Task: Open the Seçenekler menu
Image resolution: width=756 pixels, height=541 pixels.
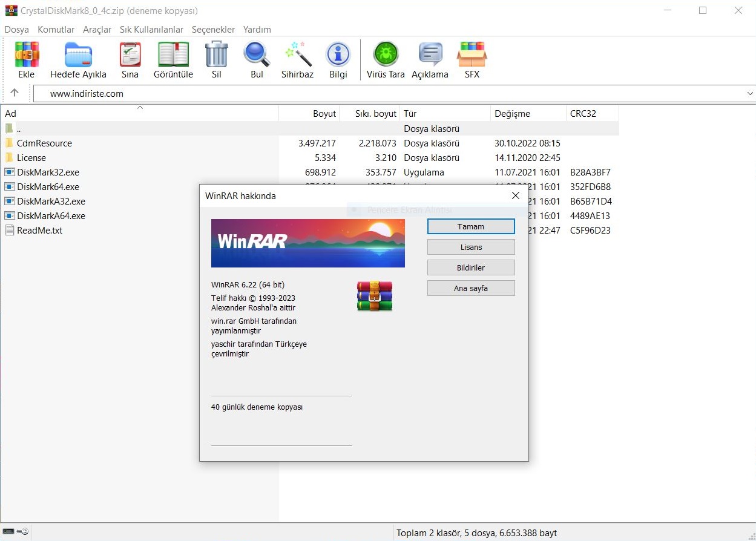Action: click(213, 30)
